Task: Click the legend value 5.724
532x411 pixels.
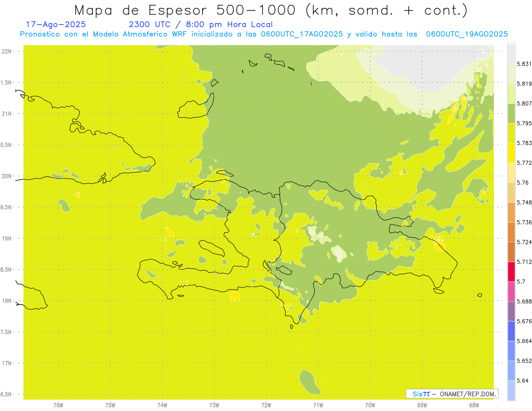Action: (x=524, y=242)
